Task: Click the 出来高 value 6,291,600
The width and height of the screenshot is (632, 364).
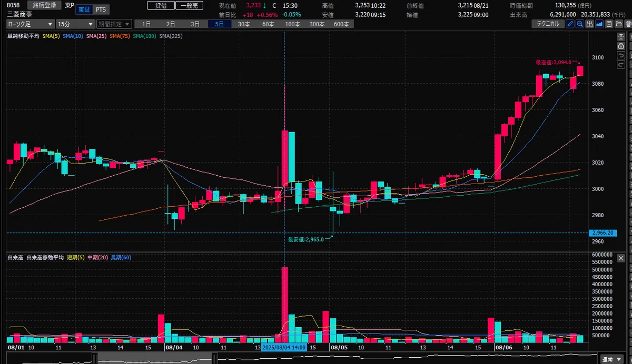Action: 562,15
